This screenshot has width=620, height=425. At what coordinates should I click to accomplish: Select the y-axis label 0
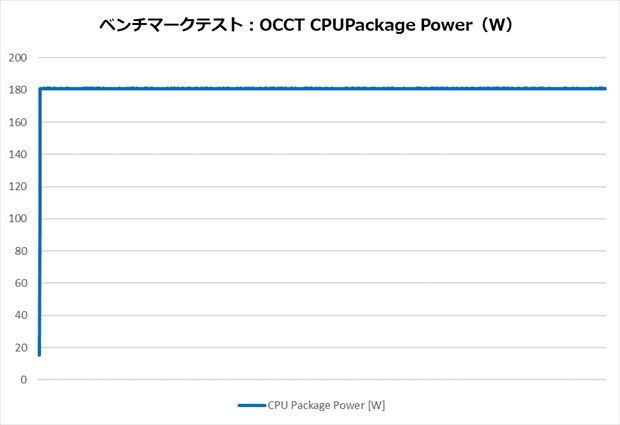[24, 380]
